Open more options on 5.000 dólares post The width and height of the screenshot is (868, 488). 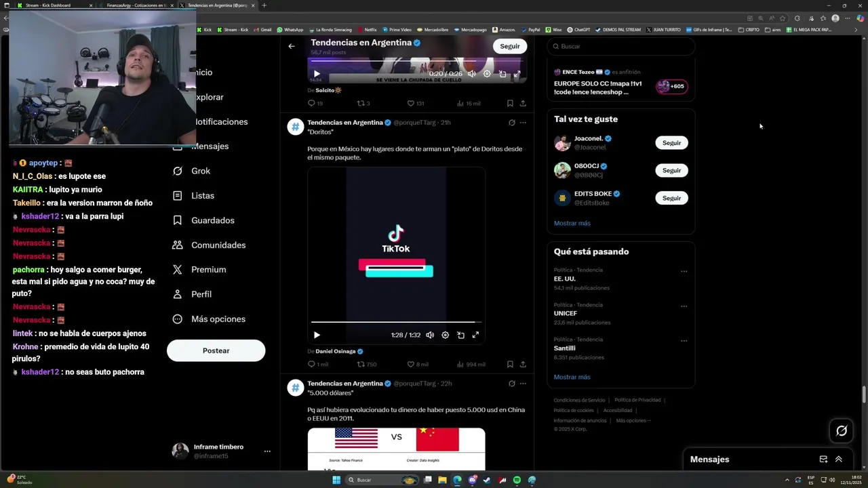pos(523,384)
